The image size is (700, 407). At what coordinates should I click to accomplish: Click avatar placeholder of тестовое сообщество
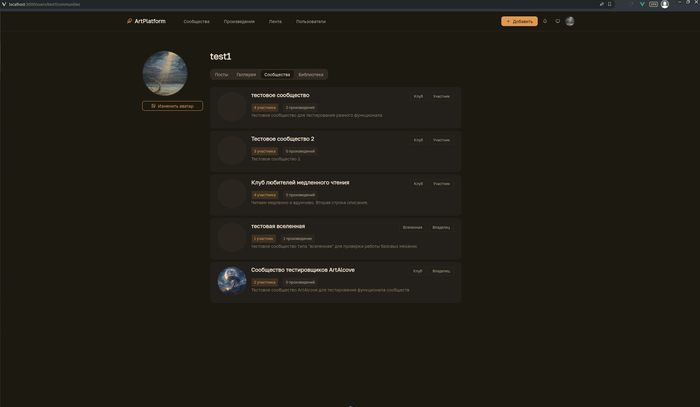(232, 106)
